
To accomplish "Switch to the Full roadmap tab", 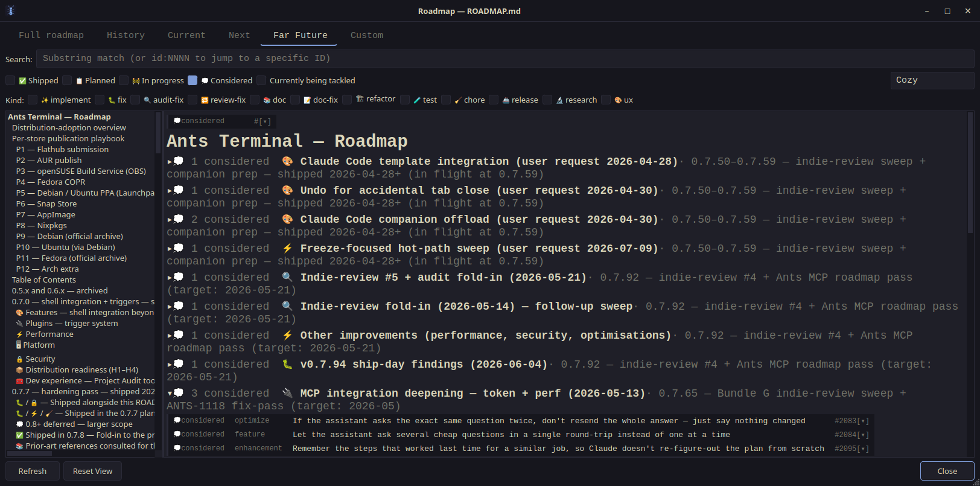I will point(51,35).
